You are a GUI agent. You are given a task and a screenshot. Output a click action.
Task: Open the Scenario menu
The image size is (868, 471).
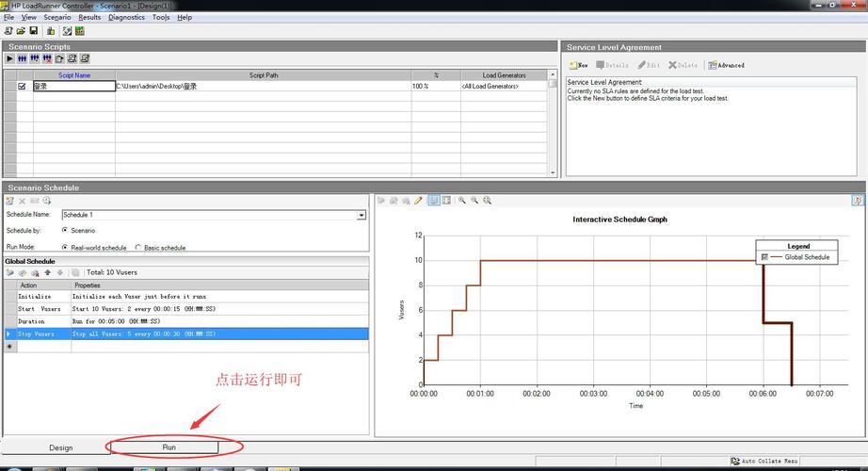click(57, 17)
